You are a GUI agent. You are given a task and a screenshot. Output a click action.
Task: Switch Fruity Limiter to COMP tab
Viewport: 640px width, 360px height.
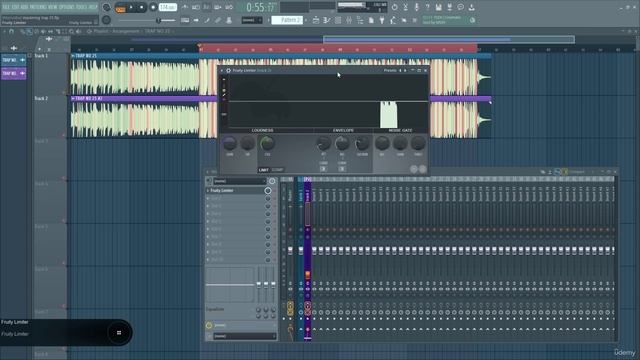tap(278, 170)
